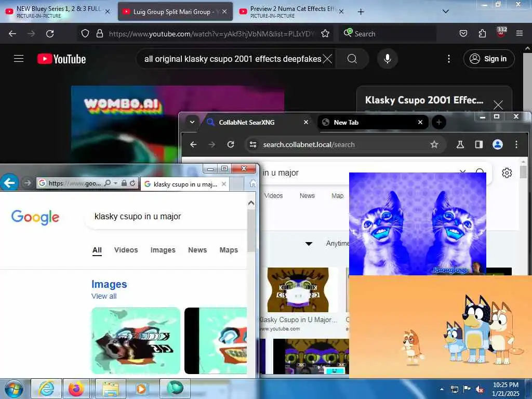The image size is (532, 399).
Task: Click extension icon with 332 badge
Action: [x=501, y=32]
